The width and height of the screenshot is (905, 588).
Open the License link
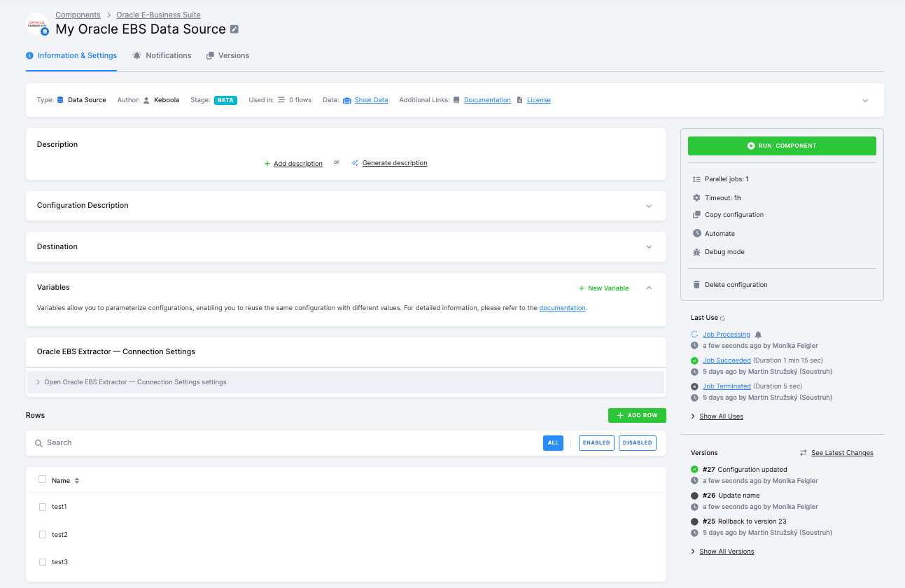(539, 100)
